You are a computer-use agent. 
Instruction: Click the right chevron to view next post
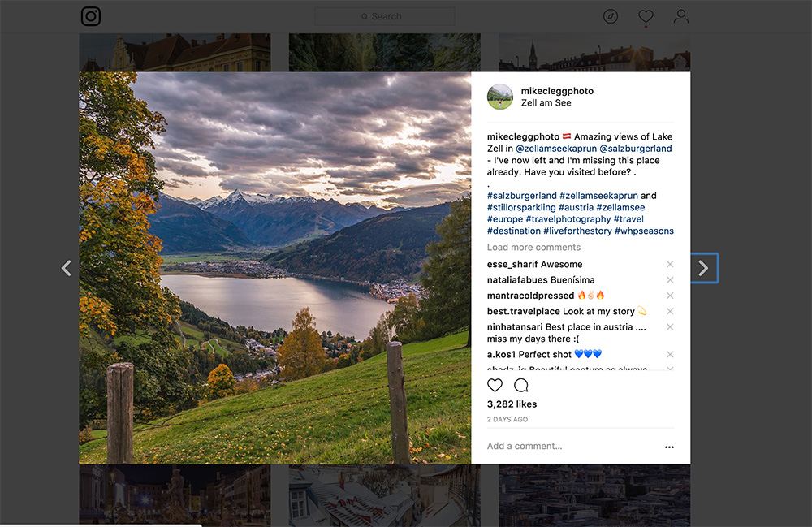coord(703,268)
